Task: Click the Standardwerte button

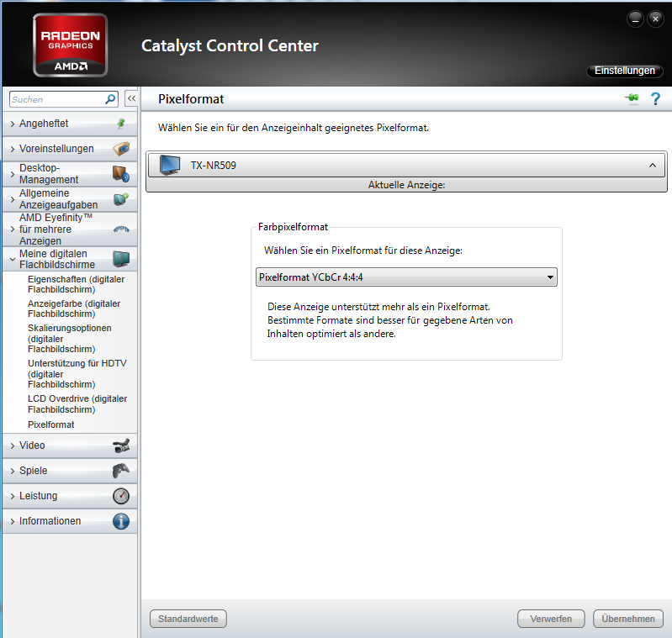Action: [188, 619]
